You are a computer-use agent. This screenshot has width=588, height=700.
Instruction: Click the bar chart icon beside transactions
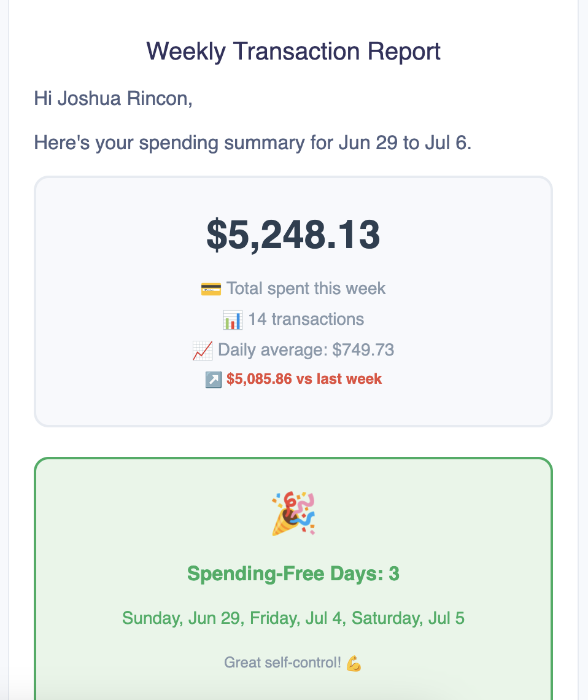click(x=232, y=319)
